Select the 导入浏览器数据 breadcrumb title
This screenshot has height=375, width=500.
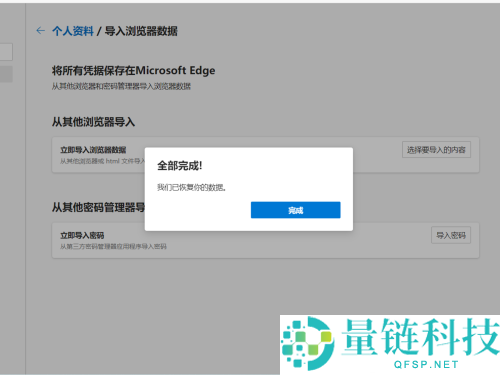[141, 31]
